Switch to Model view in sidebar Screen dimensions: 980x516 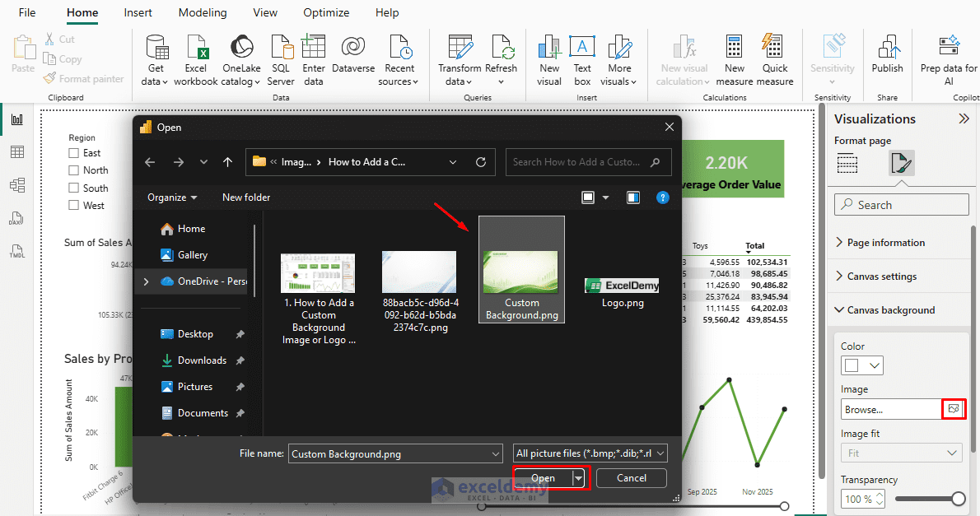(16, 185)
